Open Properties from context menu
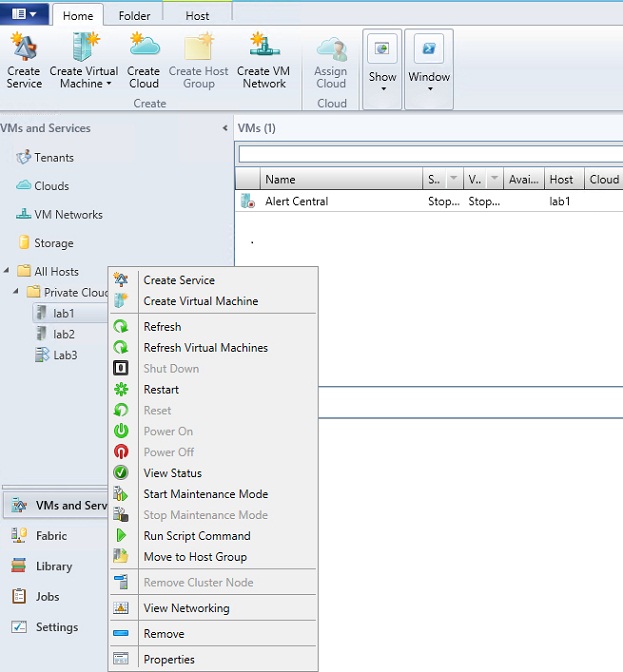This screenshot has height=672, width=623. pyautogui.click(x=214, y=659)
